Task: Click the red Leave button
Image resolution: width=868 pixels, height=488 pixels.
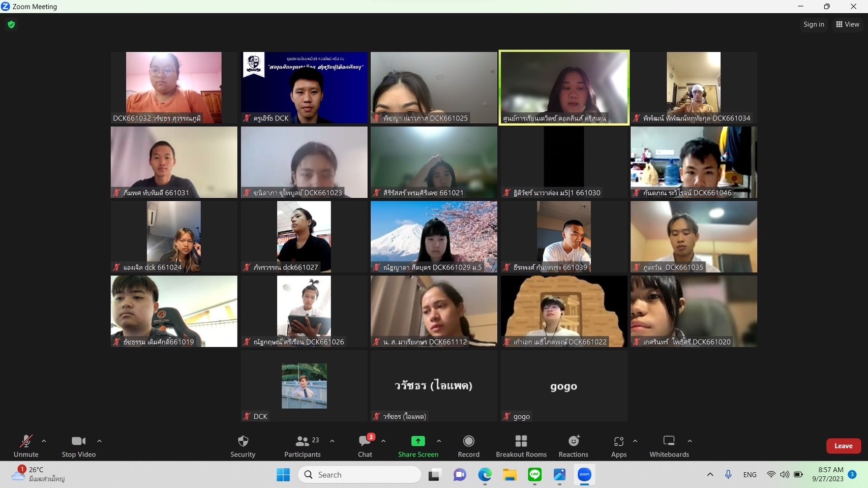Action: (843, 446)
